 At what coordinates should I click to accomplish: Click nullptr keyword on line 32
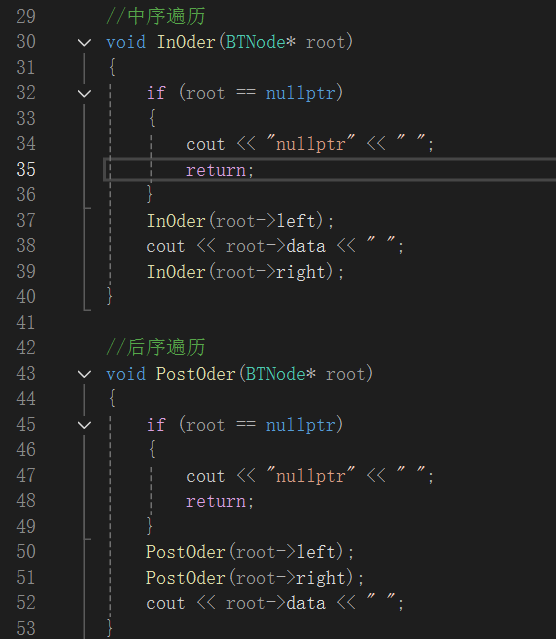point(300,93)
